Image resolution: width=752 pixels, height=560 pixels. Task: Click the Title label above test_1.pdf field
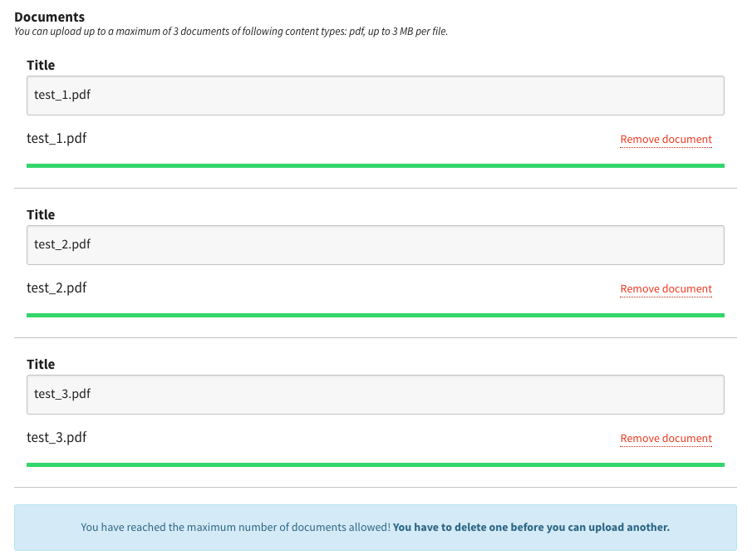pos(41,65)
